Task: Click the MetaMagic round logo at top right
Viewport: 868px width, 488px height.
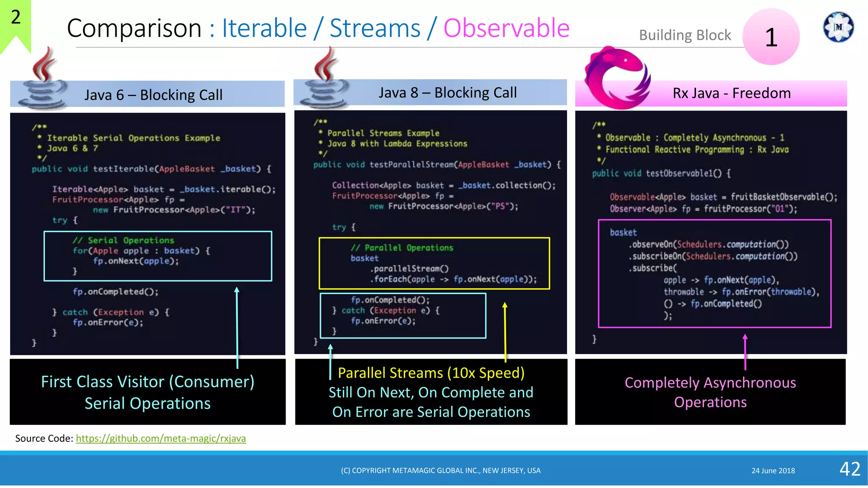Action: 838,27
